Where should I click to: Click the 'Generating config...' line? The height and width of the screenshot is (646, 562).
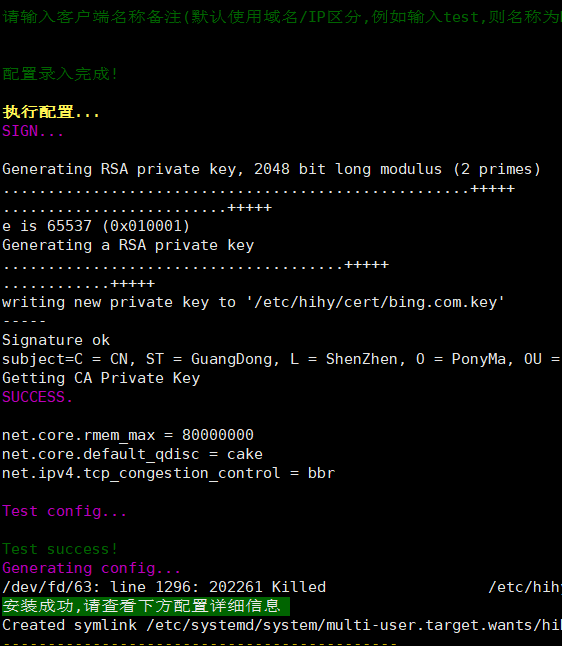point(91,568)
